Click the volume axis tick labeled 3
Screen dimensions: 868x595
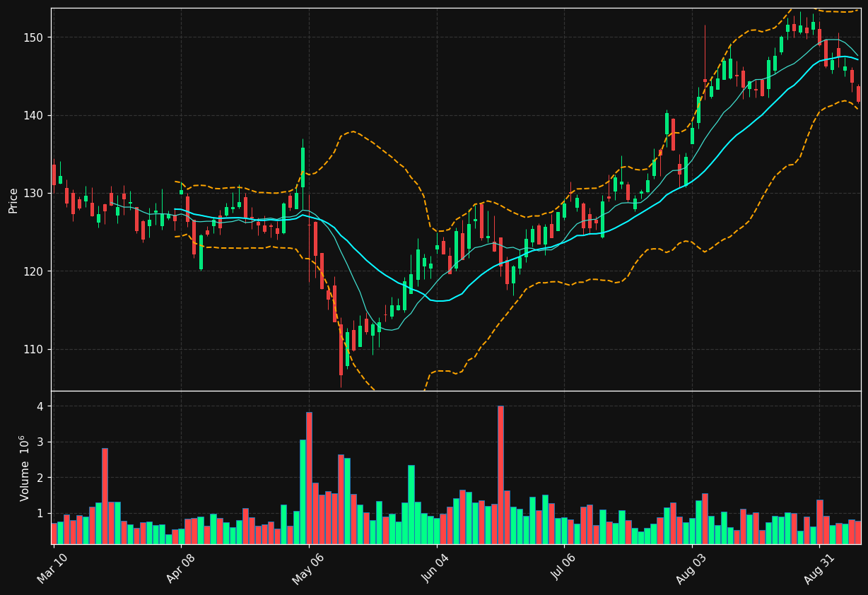tap(40, 442)
